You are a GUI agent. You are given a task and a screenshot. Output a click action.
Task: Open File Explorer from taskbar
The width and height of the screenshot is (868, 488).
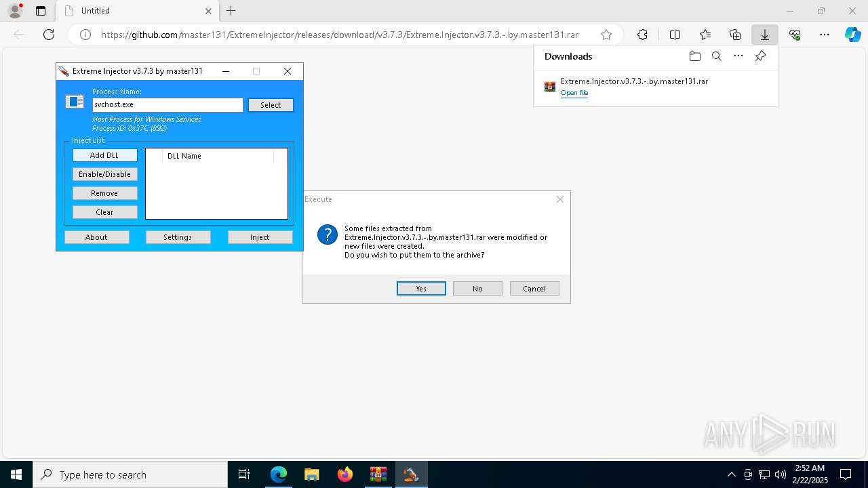(x=311, y=474)
